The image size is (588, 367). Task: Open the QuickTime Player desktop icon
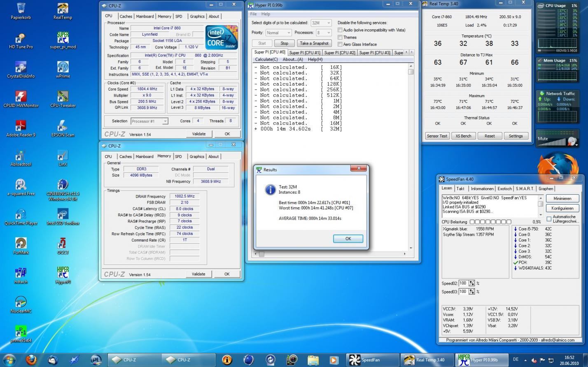21,216
